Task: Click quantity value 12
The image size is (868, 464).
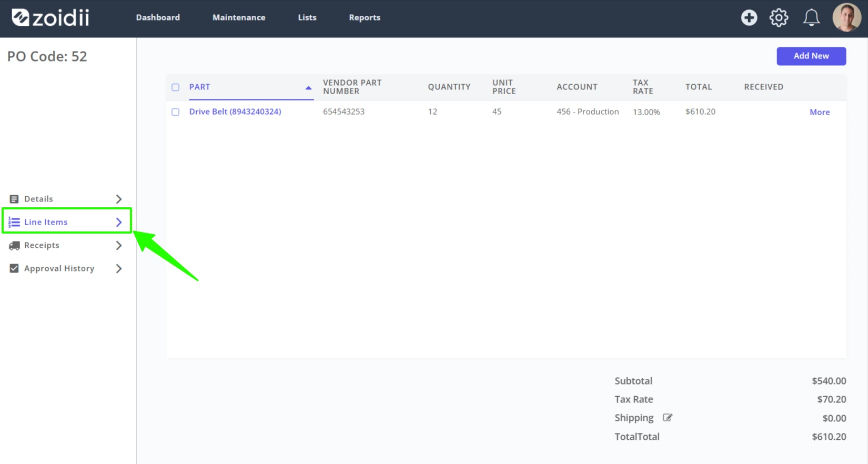Action: pyautogui.click(x=432, y=112)
